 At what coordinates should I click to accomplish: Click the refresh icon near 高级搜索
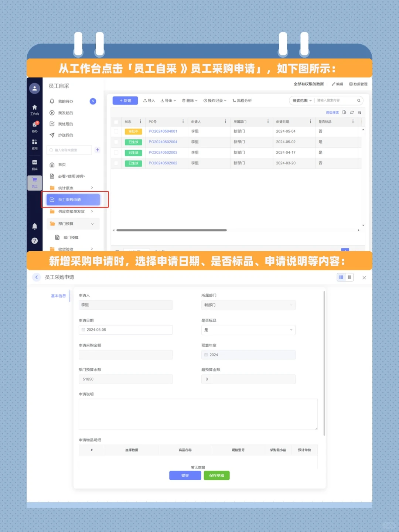[352, 112]
